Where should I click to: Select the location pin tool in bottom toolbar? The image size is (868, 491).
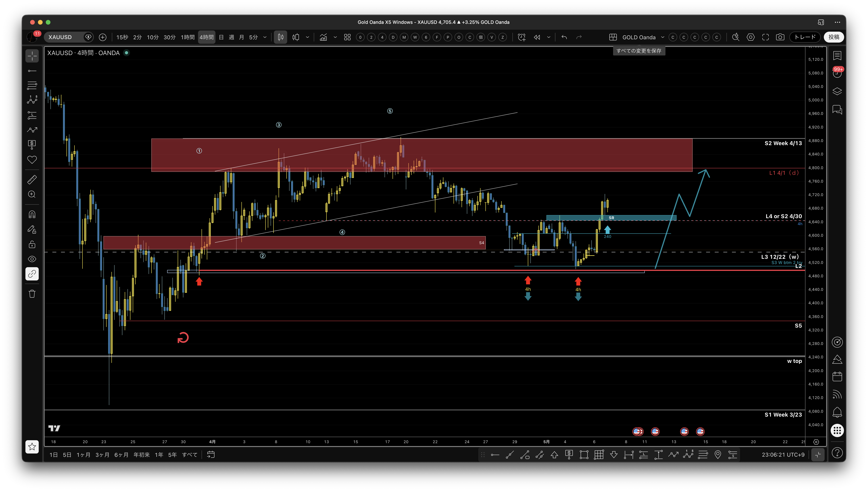[x=718, y=455]
